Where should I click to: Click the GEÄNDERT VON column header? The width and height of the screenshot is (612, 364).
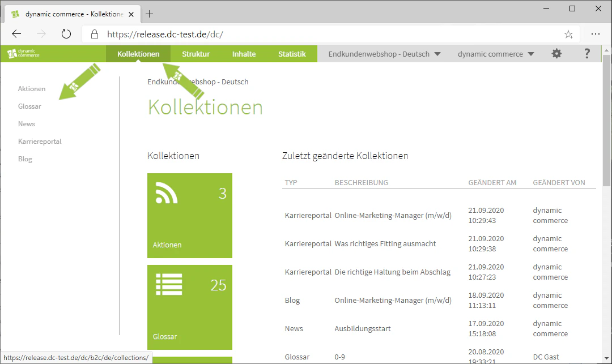click(x=559, y=182)
